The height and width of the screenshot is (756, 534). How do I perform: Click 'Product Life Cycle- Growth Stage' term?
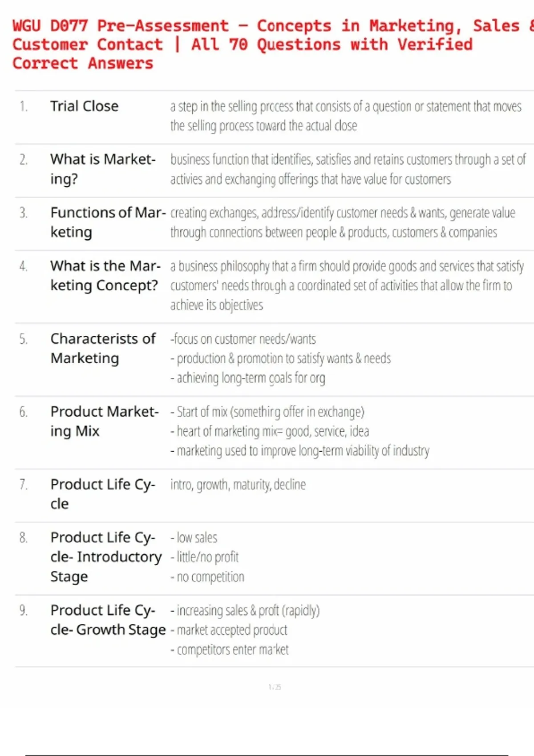pyautogui.click(x=108, y=620)
